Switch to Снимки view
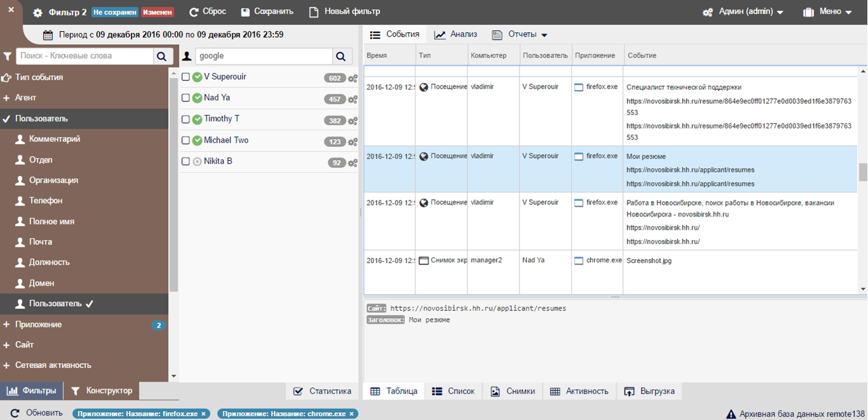The width and height of the screenshot is (868, 420). tap(513, 392)
